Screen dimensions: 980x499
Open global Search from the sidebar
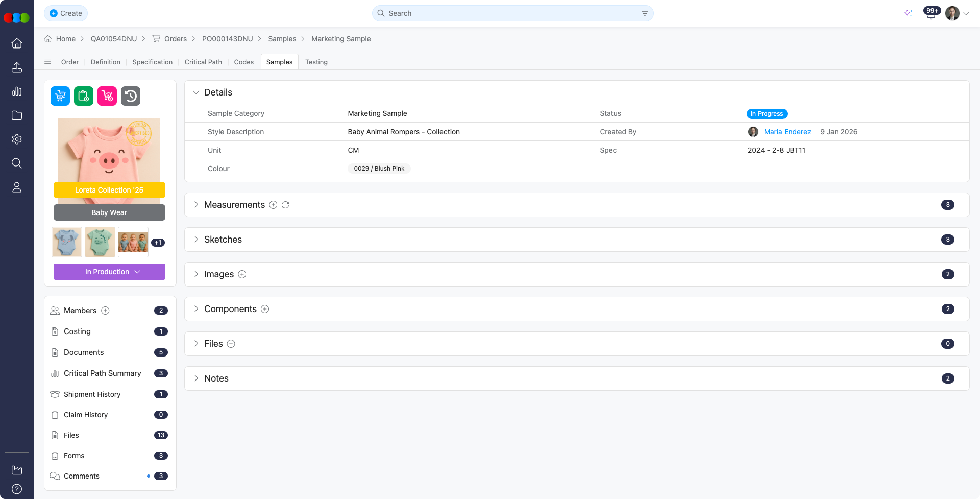[x=17, y=163]
